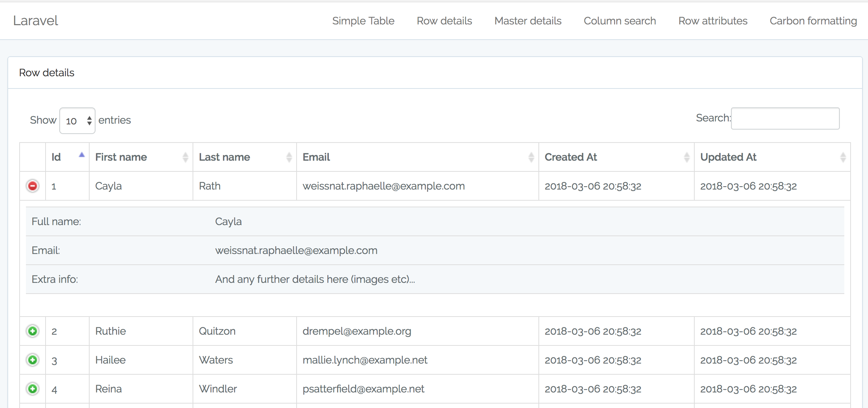
Task: Sort table by Updated At
Action: pos(728,157)
